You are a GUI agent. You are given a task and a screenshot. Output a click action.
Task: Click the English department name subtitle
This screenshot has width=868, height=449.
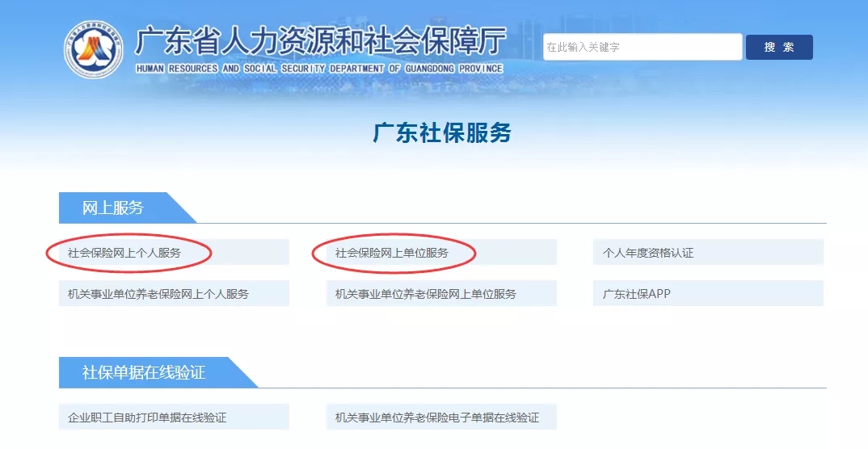[320, 69]
